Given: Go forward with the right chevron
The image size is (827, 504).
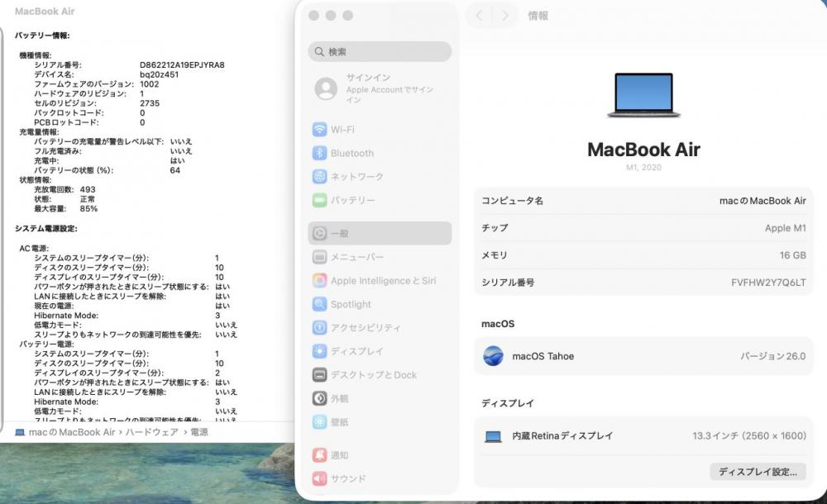Looking at the screenshot, I should [504, 16].
